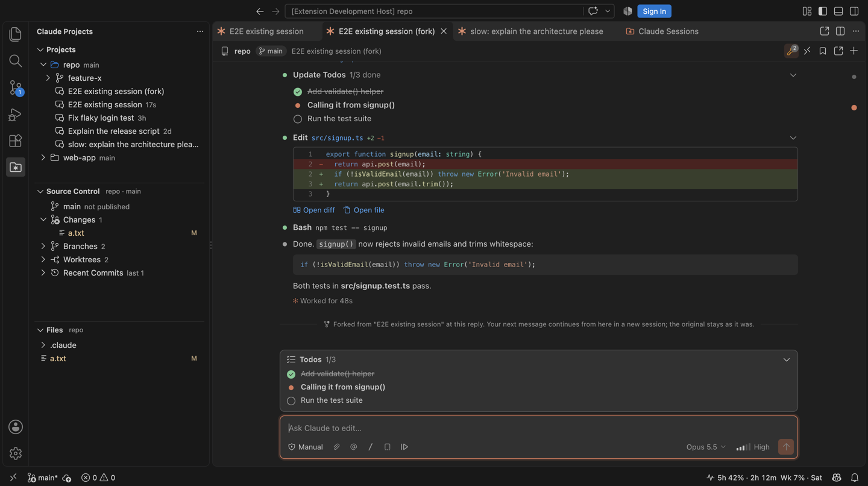
Task: Open the Claude Sessions tab
Action: [662, 31]
